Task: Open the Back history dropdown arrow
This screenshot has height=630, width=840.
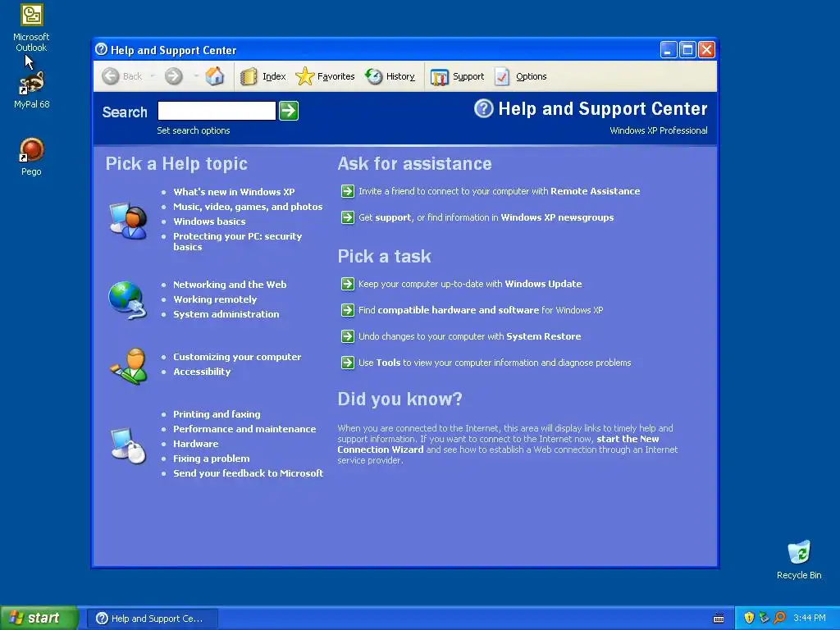Action: point(153,76)
